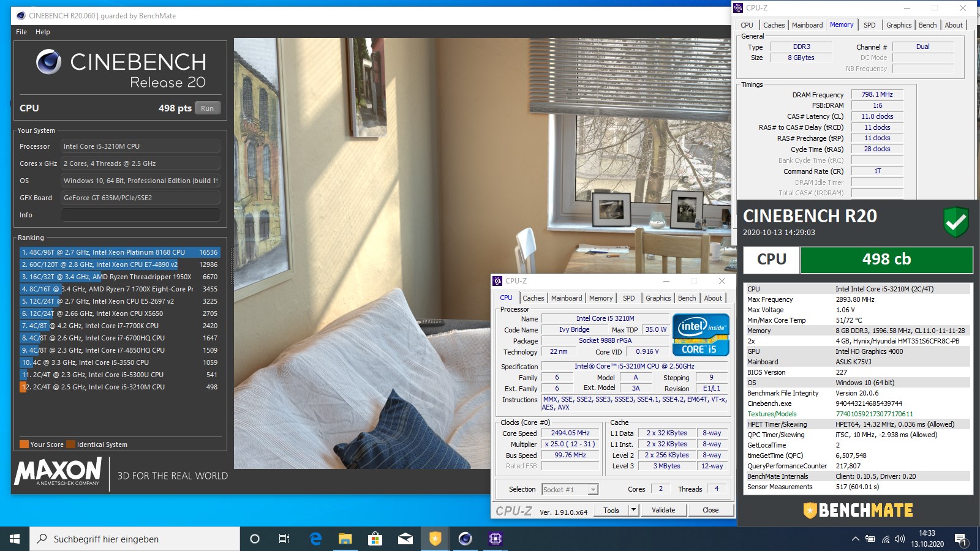Select ranking entry Intel Xeon Platinum 8168
Screen dimensions: 980x551
[119, 252]
